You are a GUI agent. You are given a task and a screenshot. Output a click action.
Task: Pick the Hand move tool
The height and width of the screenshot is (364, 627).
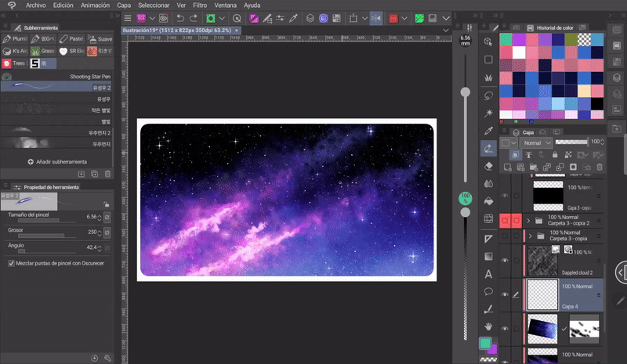(x=488, y=326)
